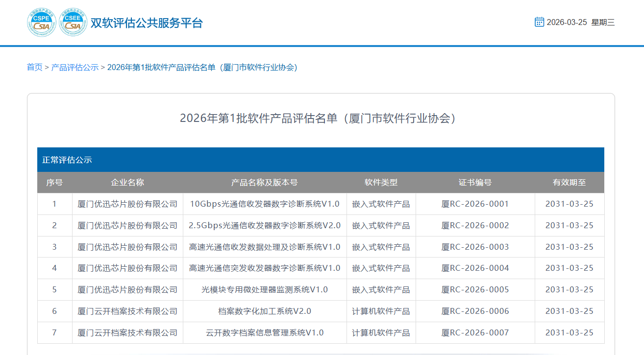Click the 企业名称 column header

[x=127, y=183]
